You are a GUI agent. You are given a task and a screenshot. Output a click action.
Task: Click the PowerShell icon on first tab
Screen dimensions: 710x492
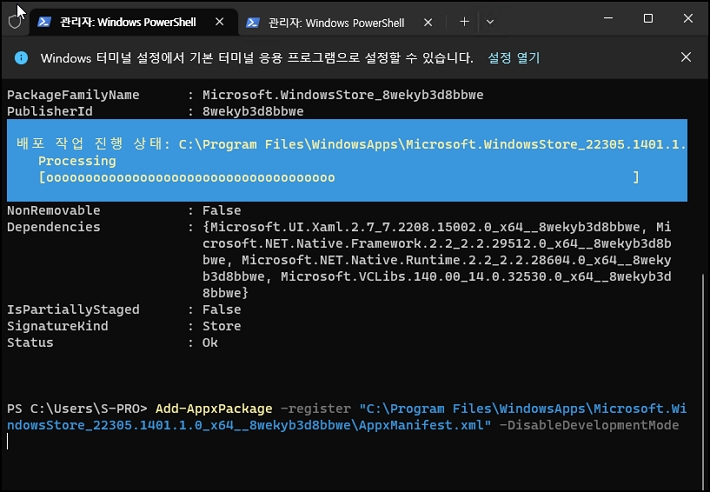tap(44, 22)
